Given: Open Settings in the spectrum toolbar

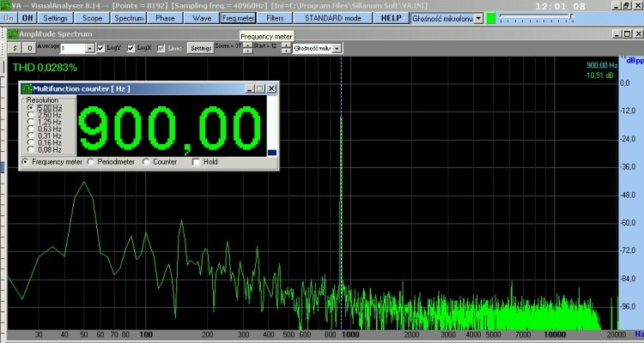Looking at the screenshot, I should point(200,48).
